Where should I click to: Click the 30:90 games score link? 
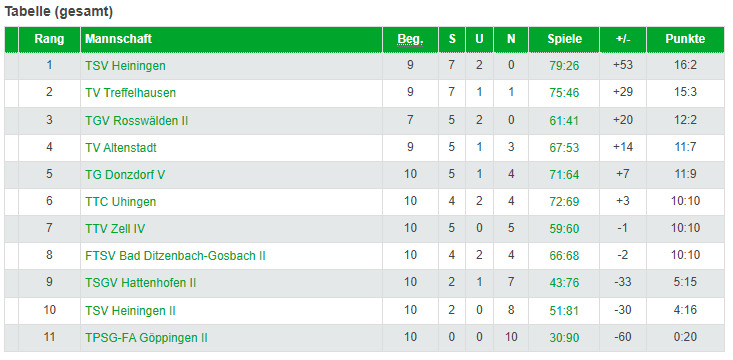[564, 338]
